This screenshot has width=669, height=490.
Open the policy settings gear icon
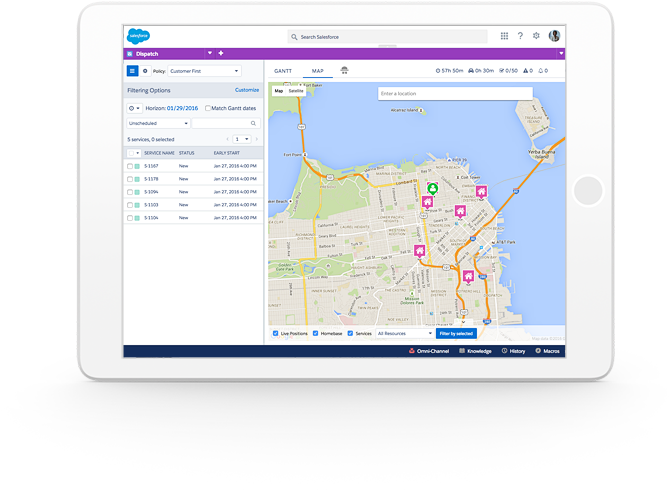145,71
